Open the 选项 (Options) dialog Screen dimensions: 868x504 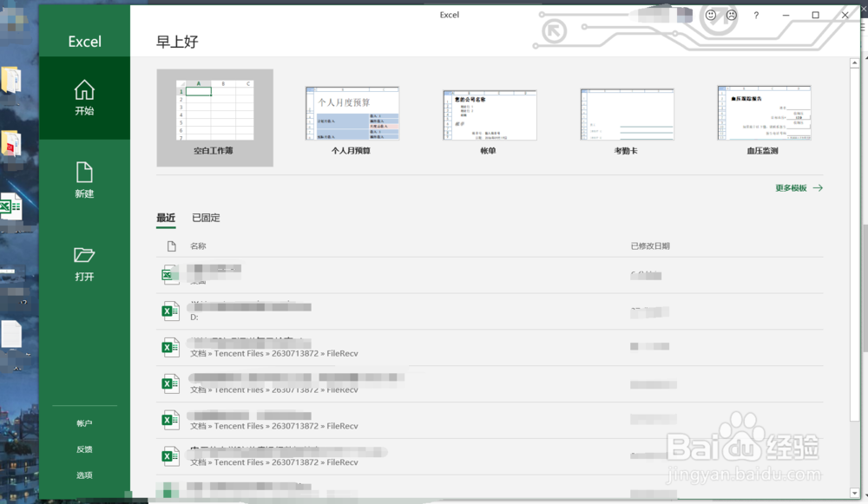83,475
